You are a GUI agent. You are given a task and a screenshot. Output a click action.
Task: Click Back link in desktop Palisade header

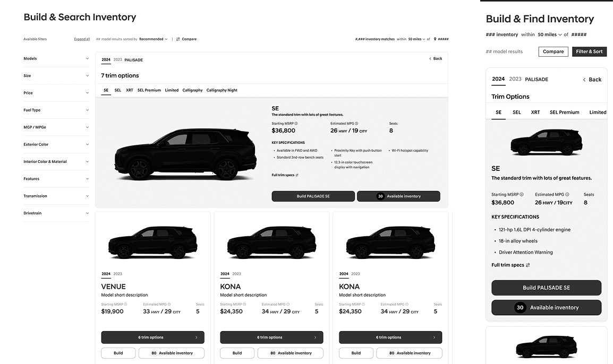pos(436,58)
